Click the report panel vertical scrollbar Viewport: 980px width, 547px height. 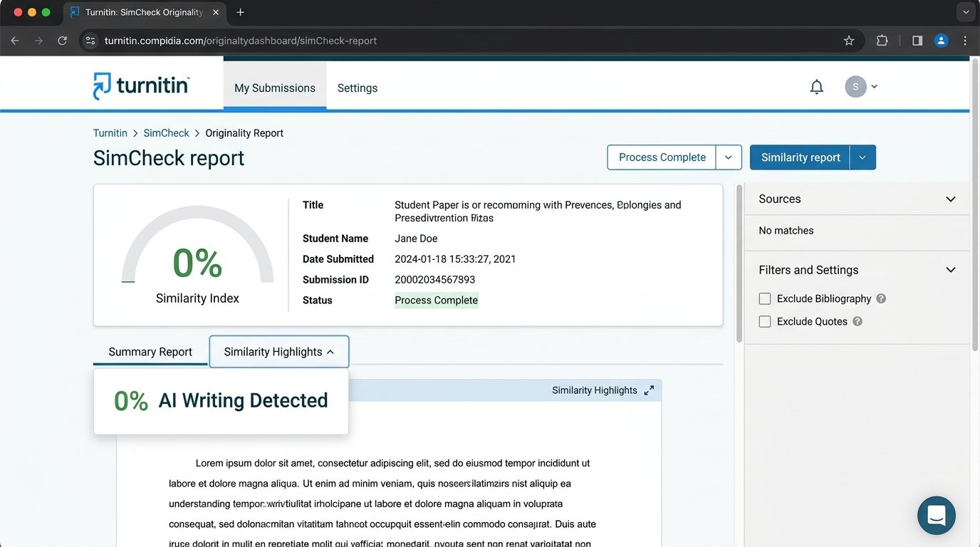739,264
